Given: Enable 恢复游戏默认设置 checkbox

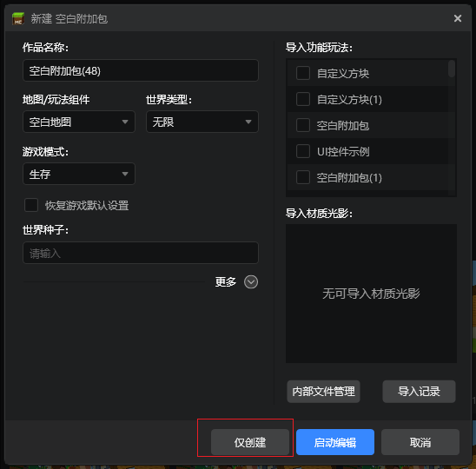Looking at the screenshot, I should point(31,205).
